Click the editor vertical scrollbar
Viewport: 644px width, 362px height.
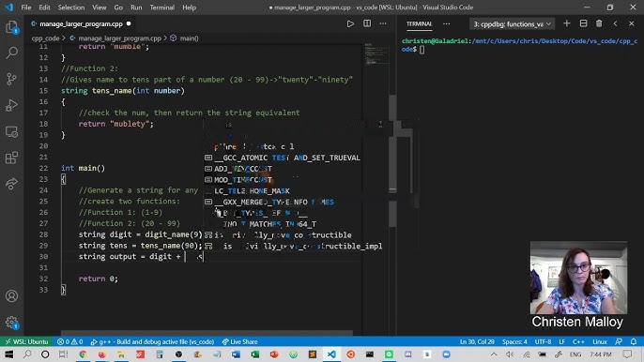392,143
